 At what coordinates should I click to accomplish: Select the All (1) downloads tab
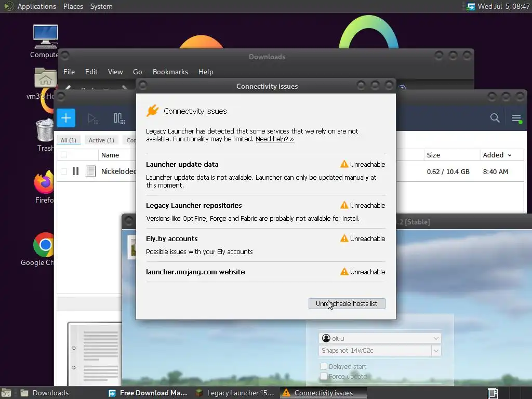69,140
